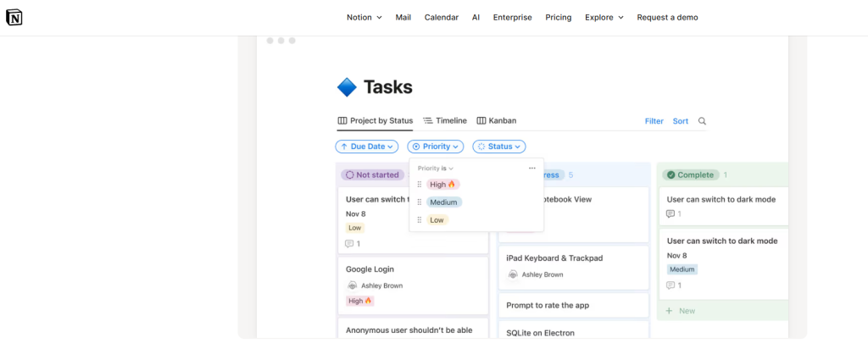Click the blue diamond Tasks icon
This screenshot has width=868, height=349.
pos(347,87)
